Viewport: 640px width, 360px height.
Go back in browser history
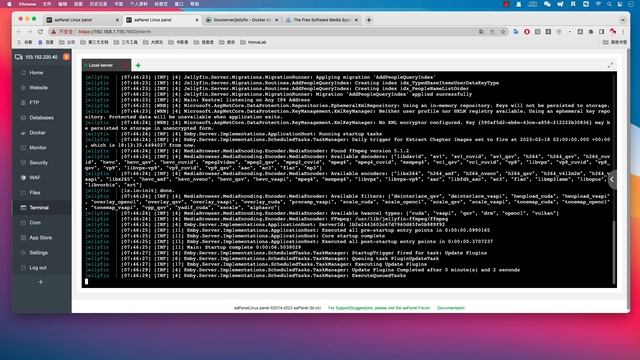(19, 31)
